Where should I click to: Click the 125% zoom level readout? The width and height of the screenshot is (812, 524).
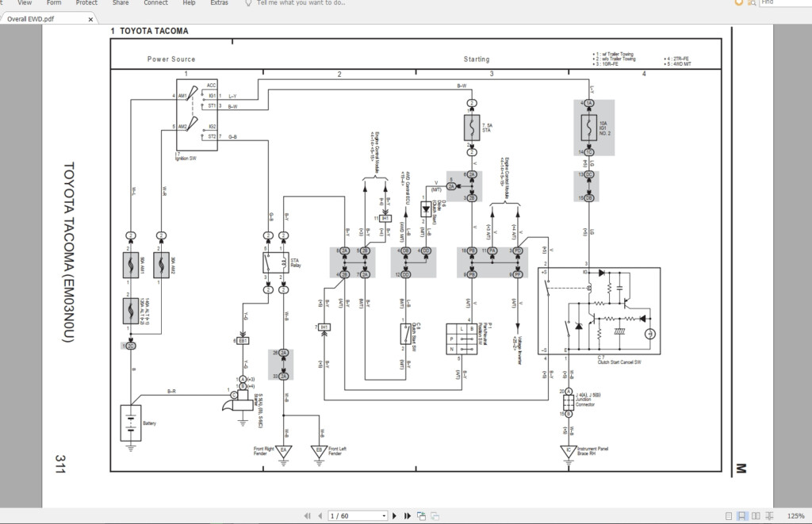tap(795, 516)
